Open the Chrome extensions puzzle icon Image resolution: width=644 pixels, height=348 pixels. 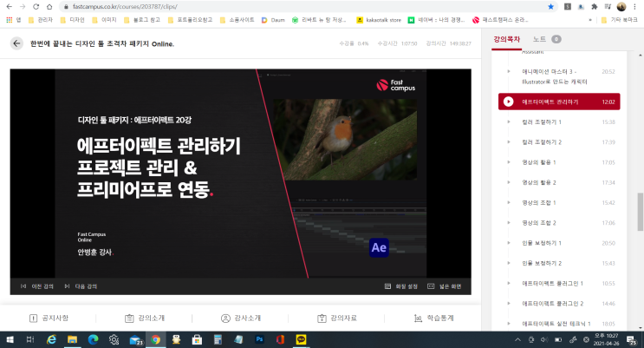[x=594, y=7]
